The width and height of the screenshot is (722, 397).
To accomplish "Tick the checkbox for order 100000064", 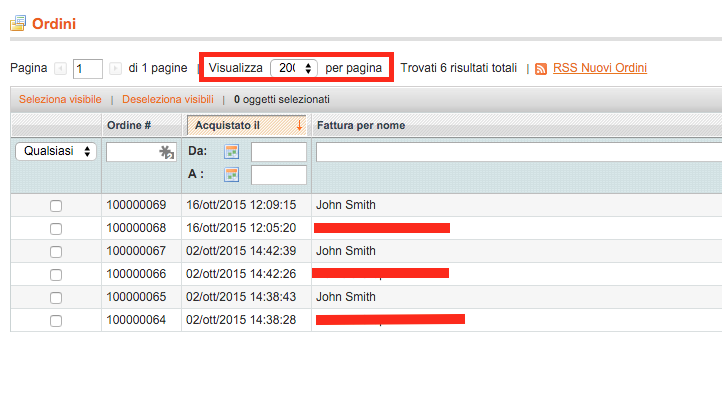I will click(56, 321).
